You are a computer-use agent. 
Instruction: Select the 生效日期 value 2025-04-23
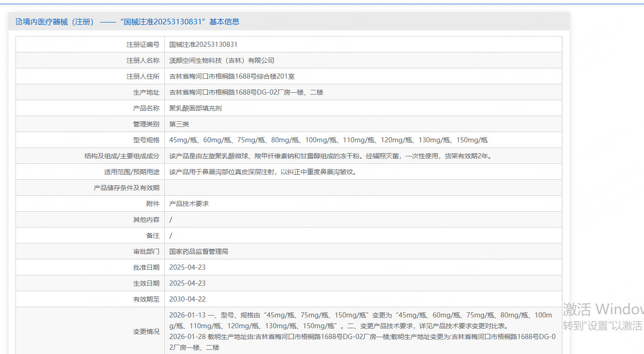click(187, 283)
